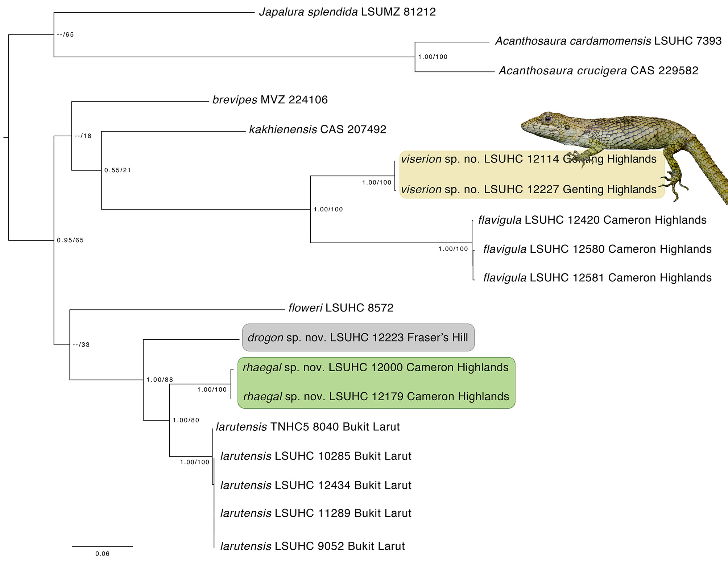This screenshot has height=566, width=728.
Task: Click the viserion-flavigula node value 1.00/100
Action: point(328,210)
